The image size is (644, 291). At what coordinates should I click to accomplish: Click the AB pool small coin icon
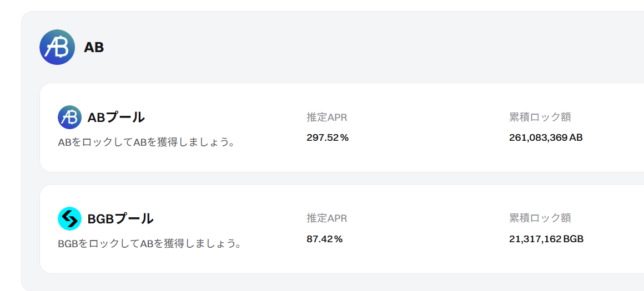(x=70, y=117)
